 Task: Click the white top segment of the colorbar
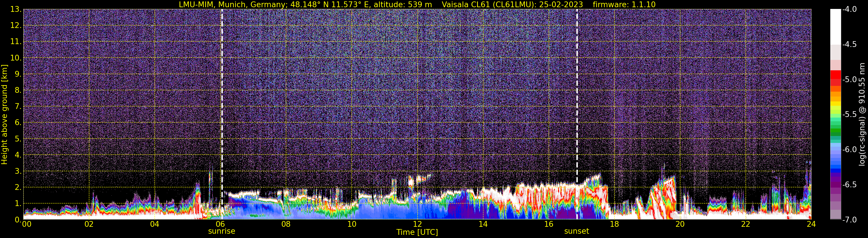click(835, 27)
